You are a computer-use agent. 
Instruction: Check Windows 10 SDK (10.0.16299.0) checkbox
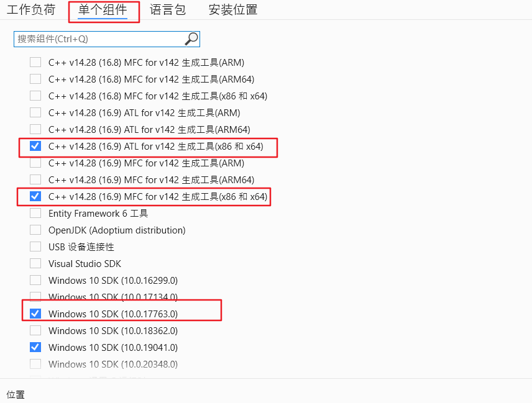click(35, 280)
